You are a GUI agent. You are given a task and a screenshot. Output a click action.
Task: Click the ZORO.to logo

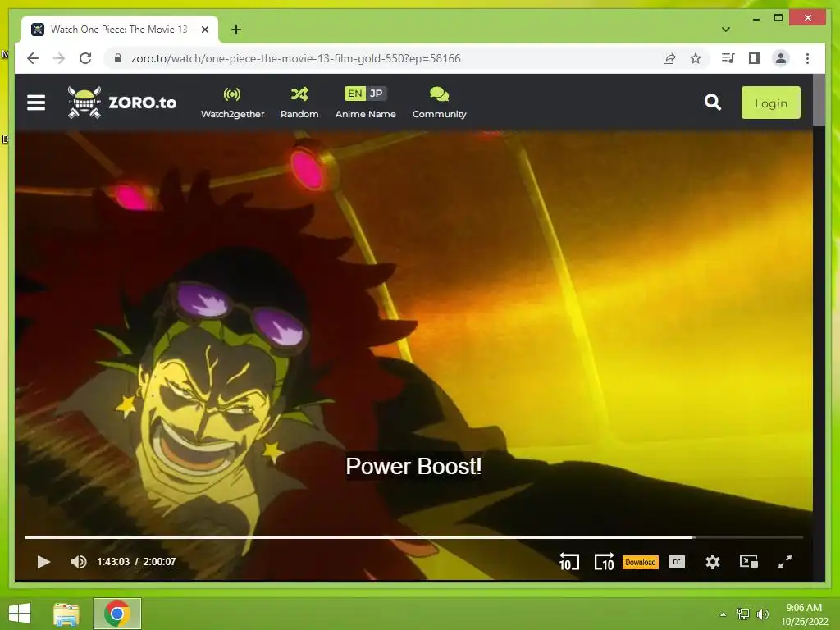point(122,102)
